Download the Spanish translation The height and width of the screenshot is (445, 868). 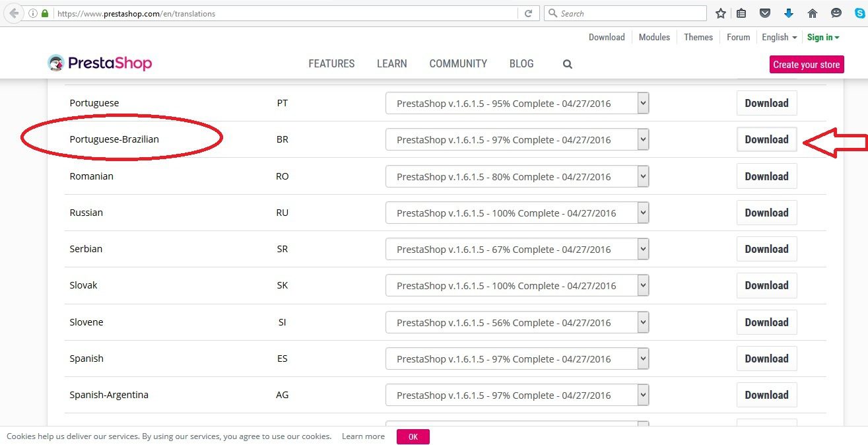click(766, 359)
